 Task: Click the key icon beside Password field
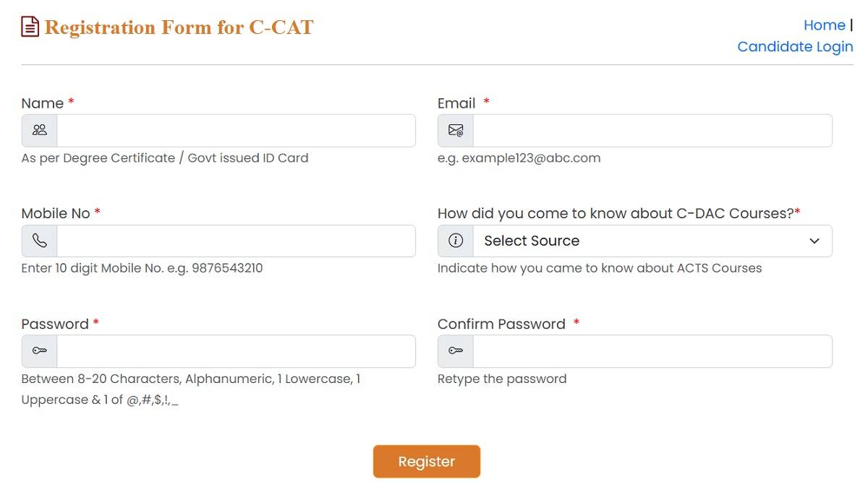(40, 351)
